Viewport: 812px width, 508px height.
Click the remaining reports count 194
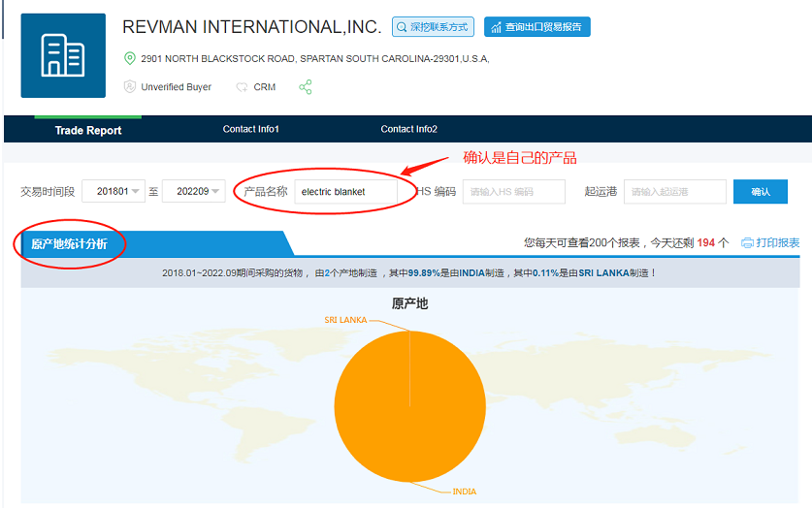(x=706, y=242)
